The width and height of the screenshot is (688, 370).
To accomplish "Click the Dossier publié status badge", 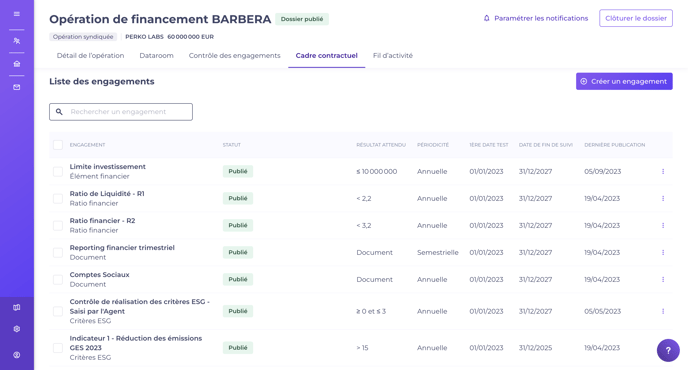I will 302,19.
